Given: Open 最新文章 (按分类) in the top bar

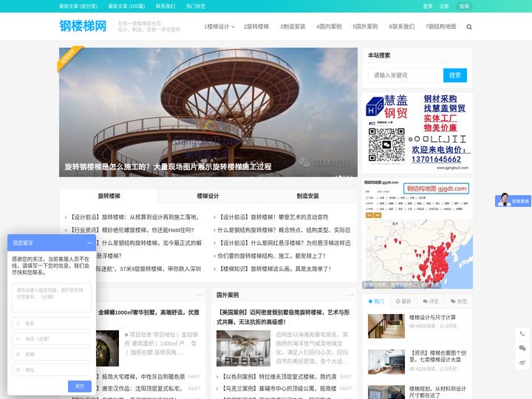Looking at the screenshot, I should point(78,6).
